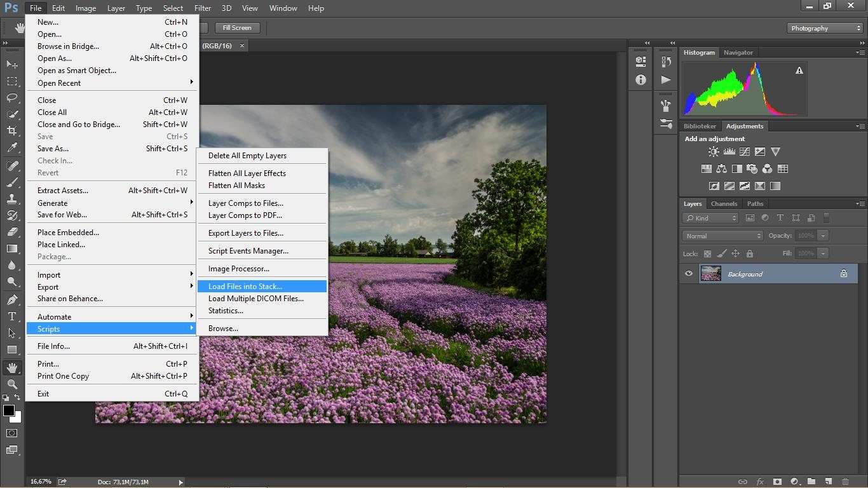The image size is (868, 488).
Task: Click the foreground color swatch
Action: pyautogui.click(x=8, y=411)
